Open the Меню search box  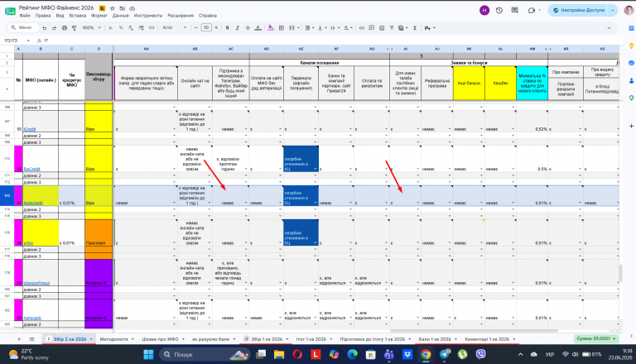tap(22, 27)
